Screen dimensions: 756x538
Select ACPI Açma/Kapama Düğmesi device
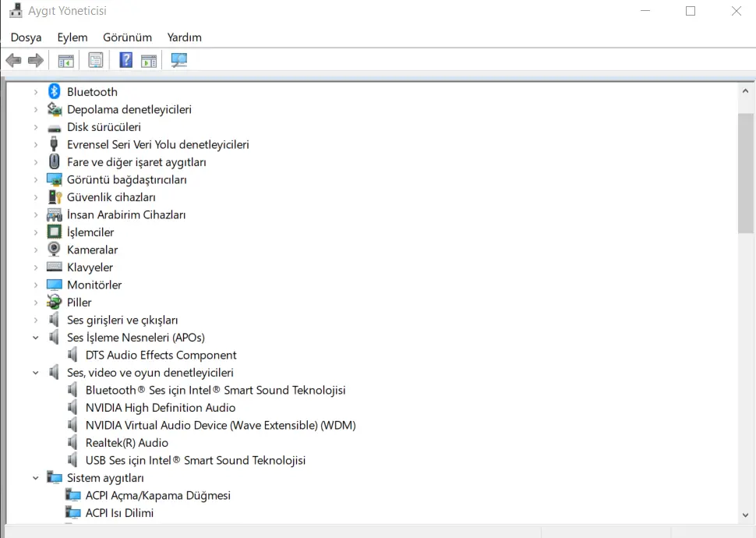158,495
